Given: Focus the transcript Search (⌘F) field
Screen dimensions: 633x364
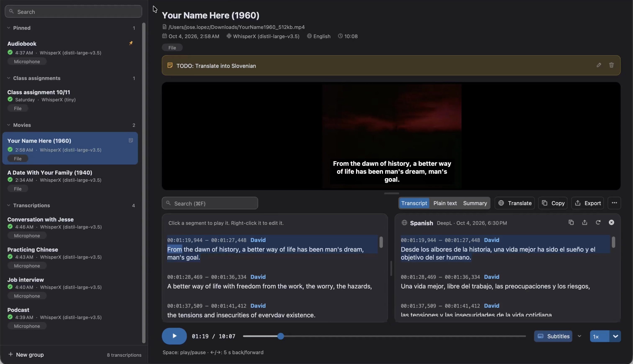Looking at the screenshot, I should [210, 203].
